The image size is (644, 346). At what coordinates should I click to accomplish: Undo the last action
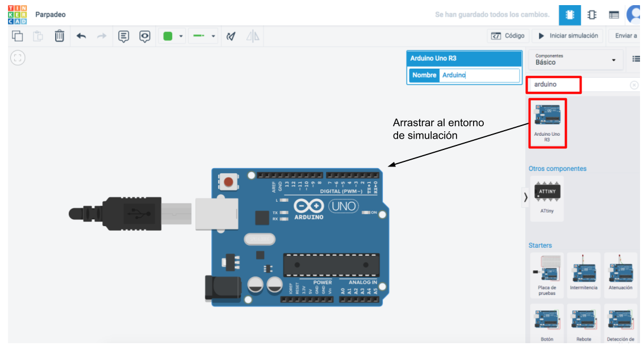[81, 36]
